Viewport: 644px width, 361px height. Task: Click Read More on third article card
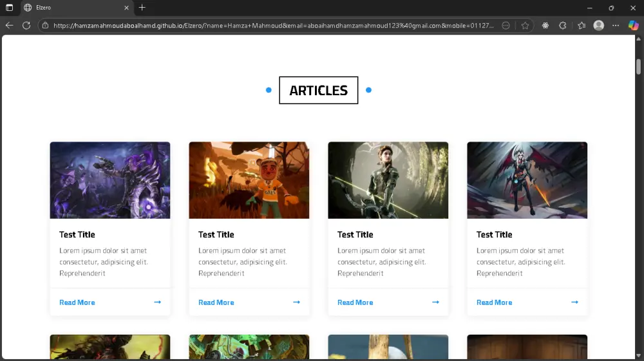tap(355, 302)
